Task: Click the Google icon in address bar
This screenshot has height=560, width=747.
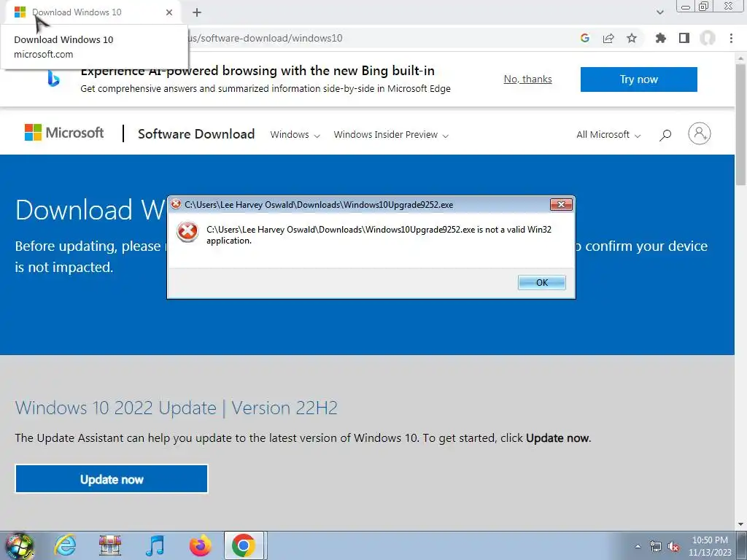Action: [585, 38]
